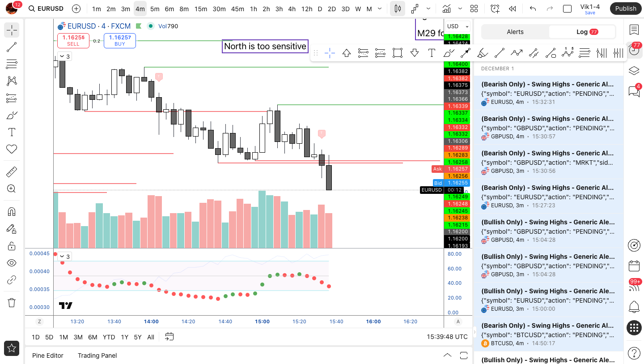Select the crosshair cursor in left toolbar
The image size is (644, 364).
12,30
